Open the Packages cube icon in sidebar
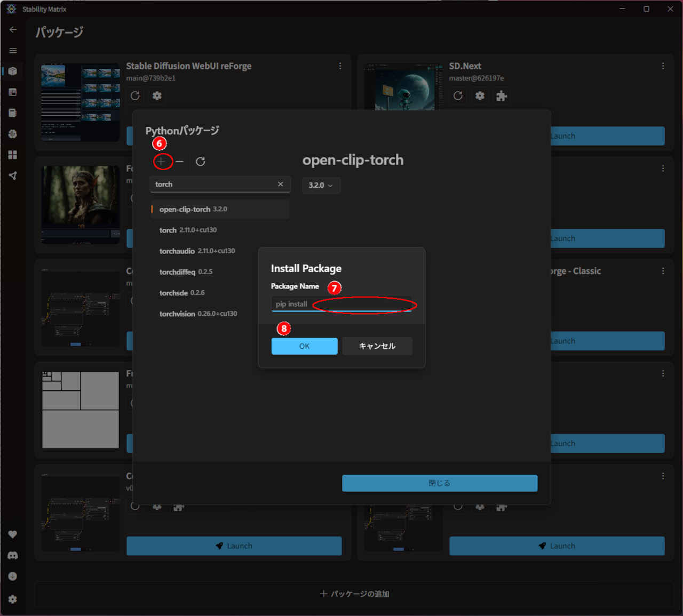Viewport: 683px width, 616px height. pos(13,71)
